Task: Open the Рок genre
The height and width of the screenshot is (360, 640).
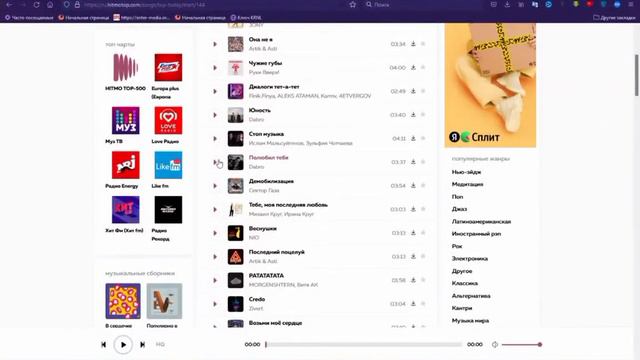Action: pyautogui.click(x=457, y=246)
